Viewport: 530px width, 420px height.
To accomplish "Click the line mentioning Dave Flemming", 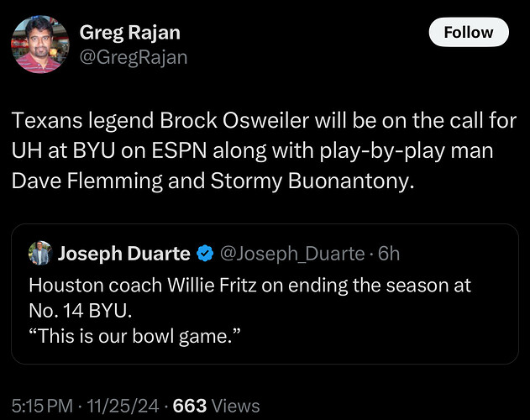I will (x=213, y=181).
